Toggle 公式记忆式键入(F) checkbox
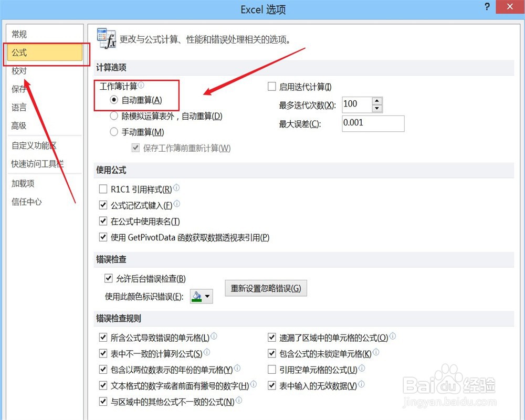The height and width of the screenshot is (420, 525). click(x=103, y=205)
